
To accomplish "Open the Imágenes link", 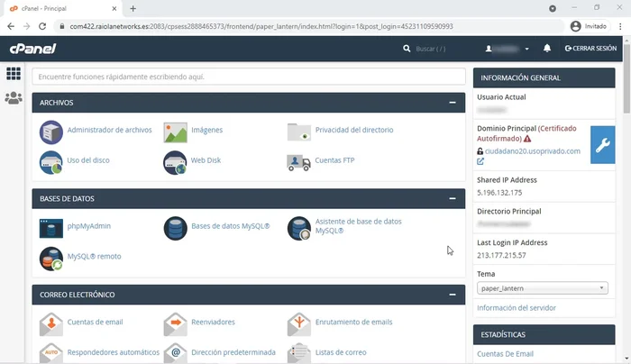I will coord(206,130).
